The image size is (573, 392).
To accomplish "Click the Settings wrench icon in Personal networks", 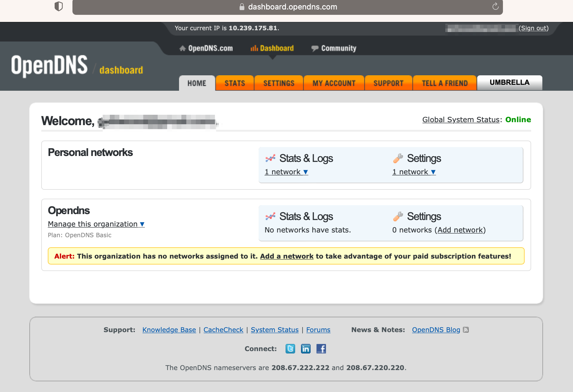I will point(398,158).
